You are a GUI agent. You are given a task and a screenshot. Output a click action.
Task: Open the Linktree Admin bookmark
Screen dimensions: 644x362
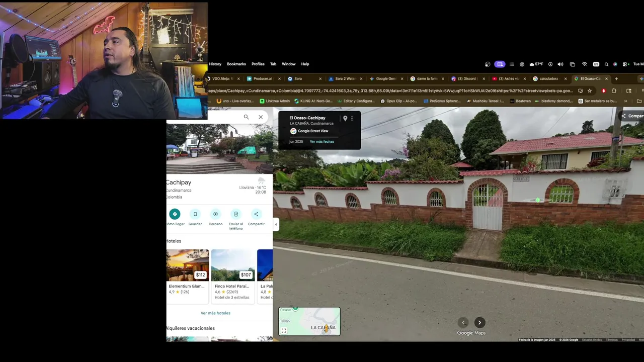click(x=275, y=101)
